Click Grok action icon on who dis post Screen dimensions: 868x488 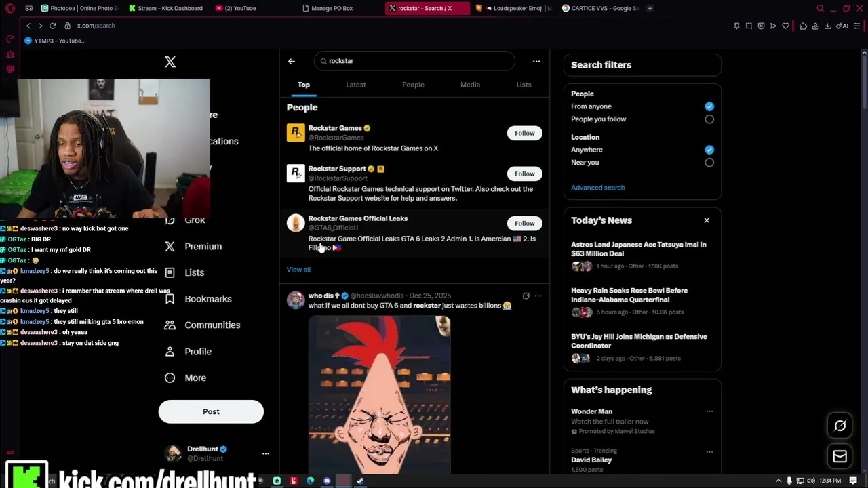click(526, 296)
